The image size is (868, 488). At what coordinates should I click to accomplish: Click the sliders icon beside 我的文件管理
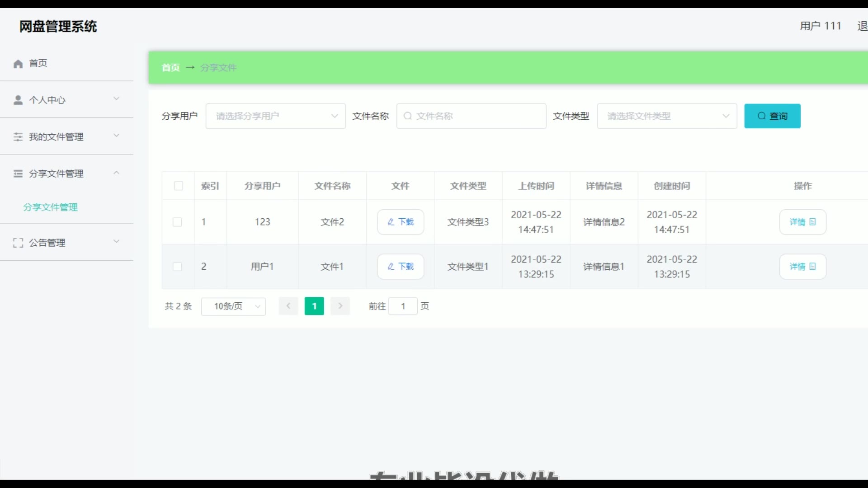[x=18, y=137]
